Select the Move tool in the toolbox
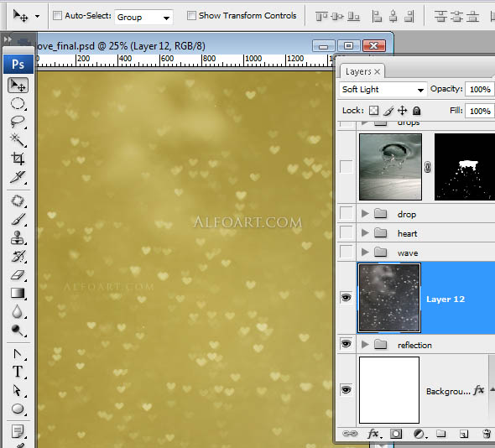 point(18,86)
